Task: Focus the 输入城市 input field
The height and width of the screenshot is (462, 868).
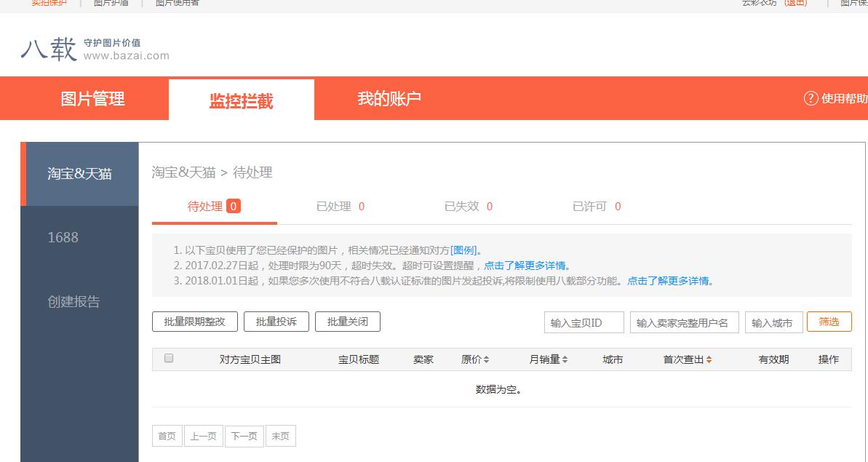Action: point(773,322)
